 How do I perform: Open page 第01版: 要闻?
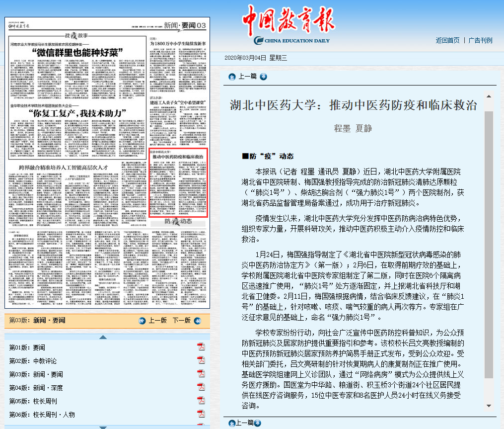(x=27, y=347)
